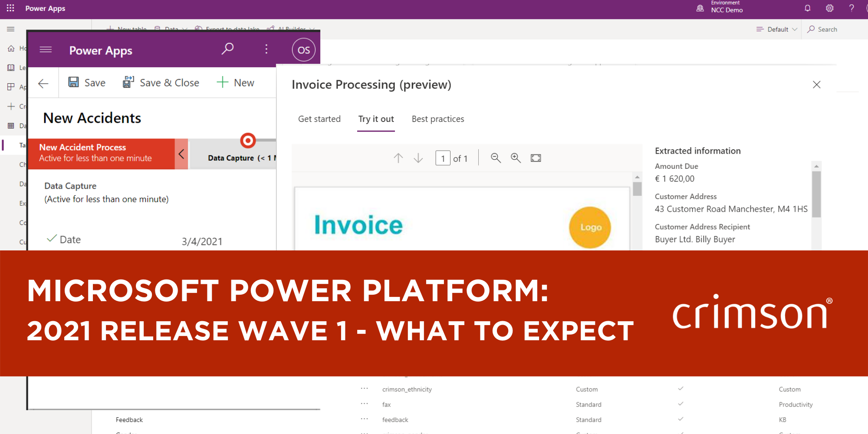Screen dimensions: 868x434
Task: Go to next page with down arrow
Action: [418, 158]
